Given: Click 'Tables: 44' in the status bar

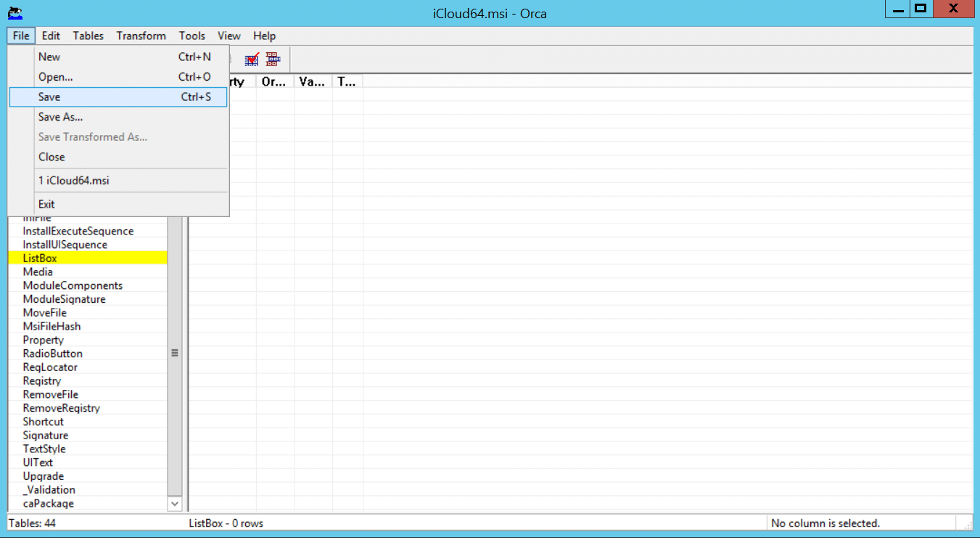Looking at the screenshot, I should pyautogui.click(x=32, y=523).
